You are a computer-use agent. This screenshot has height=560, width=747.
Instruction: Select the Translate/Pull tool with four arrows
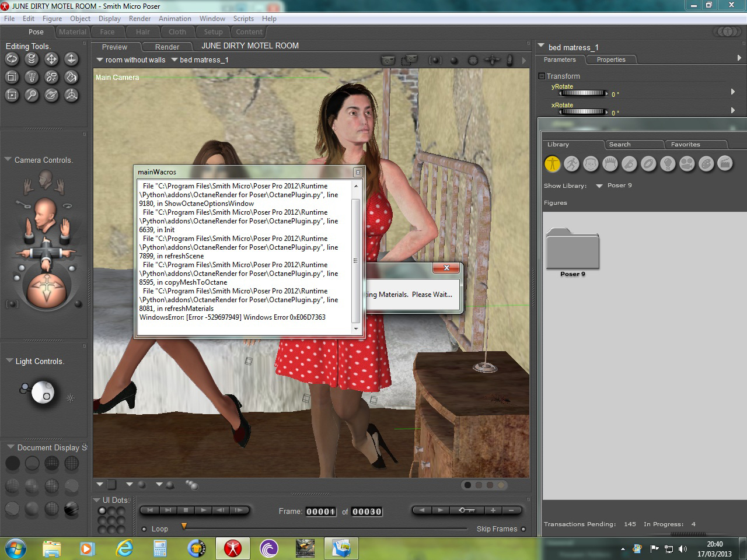click(51, 58)
